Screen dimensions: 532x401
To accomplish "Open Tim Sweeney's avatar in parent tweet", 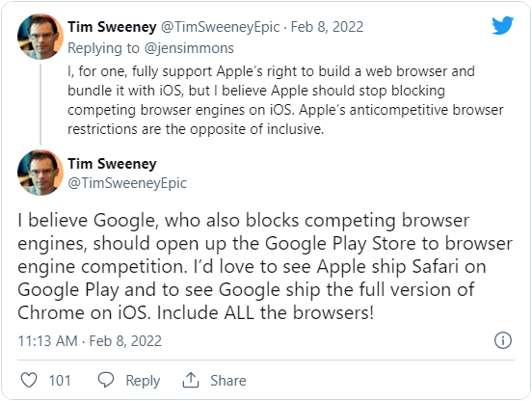I will (x=40, y=37).
